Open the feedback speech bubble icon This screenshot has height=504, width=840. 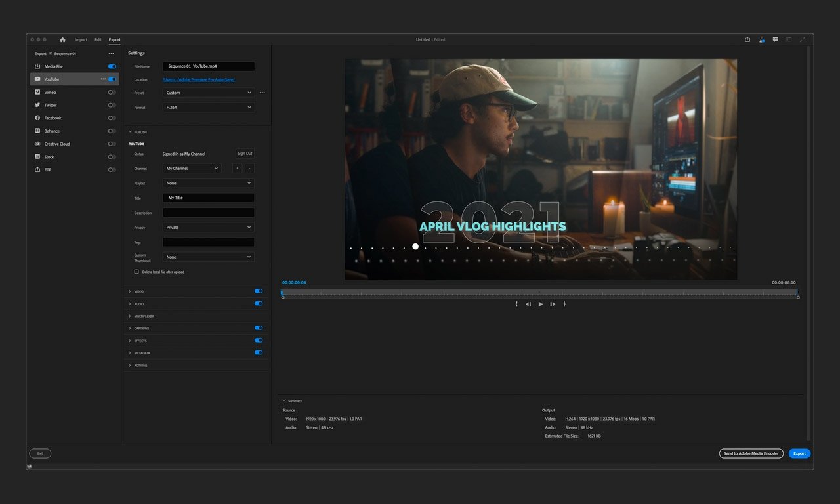pos(775,39)
